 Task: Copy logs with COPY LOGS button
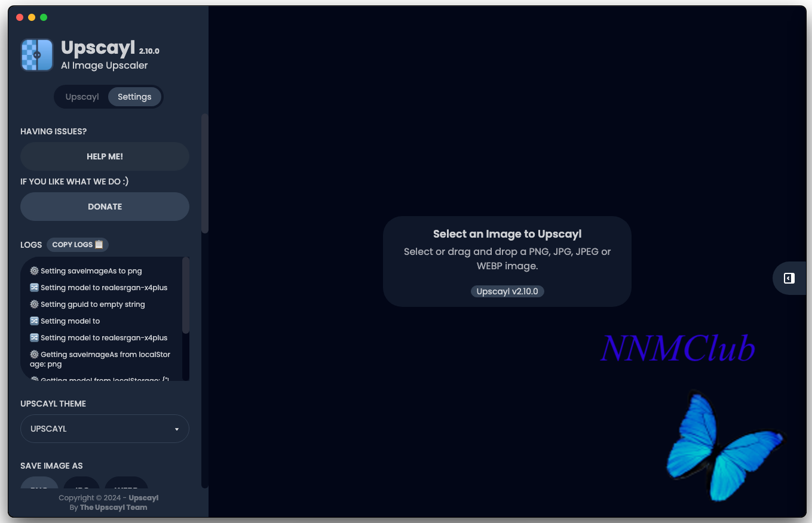point(78,244)
